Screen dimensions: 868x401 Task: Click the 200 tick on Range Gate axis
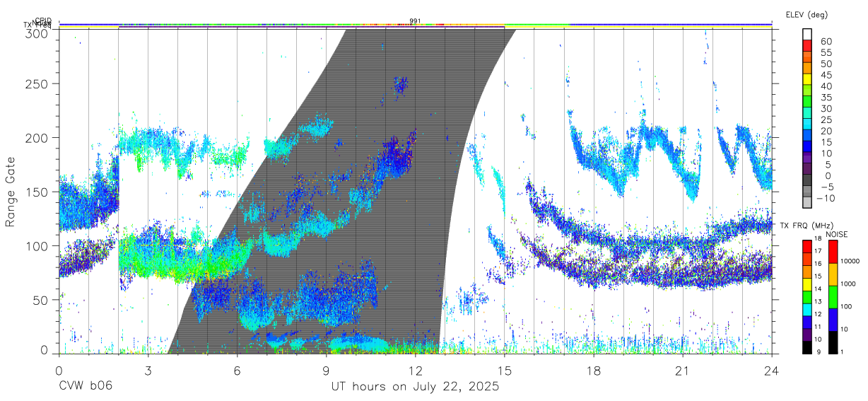38,137
